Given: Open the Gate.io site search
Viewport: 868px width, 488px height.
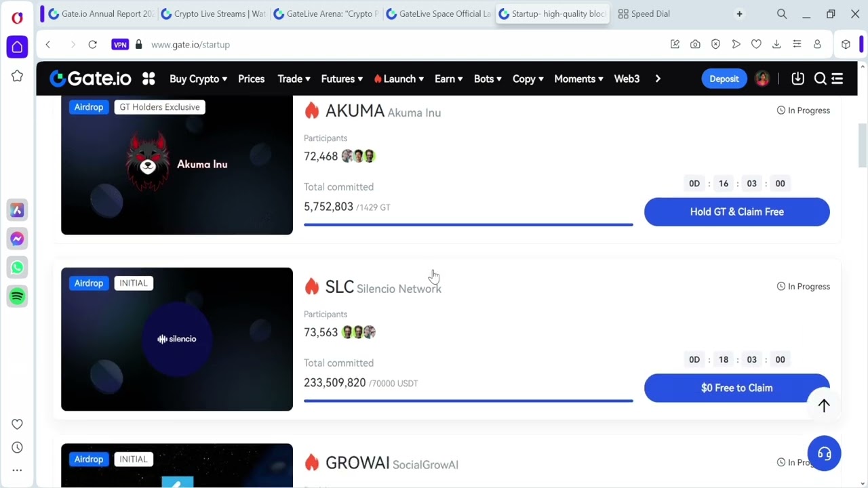Looking at the screenshot, I should point(820,79).
